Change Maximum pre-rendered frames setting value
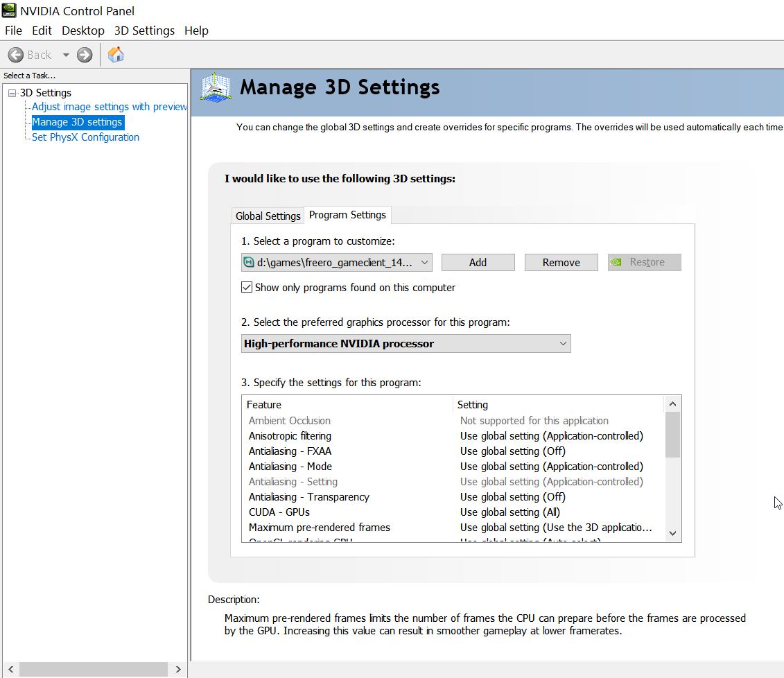The width and height of the screenshot is (784, 678). (556, 528)
